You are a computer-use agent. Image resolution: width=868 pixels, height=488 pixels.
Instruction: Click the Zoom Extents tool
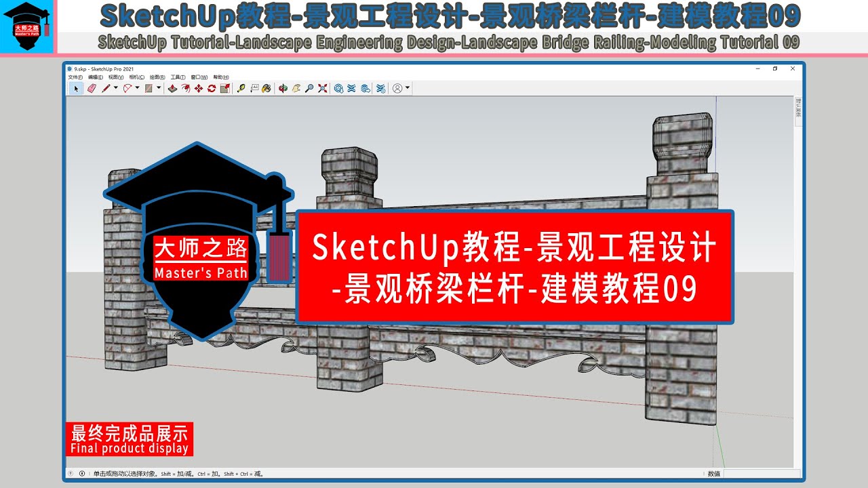322,88
